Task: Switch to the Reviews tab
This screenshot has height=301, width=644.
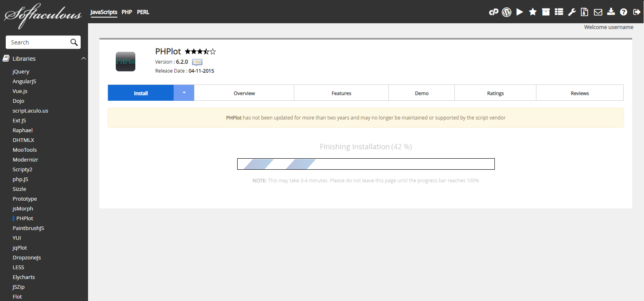Action: click(580, 93)
